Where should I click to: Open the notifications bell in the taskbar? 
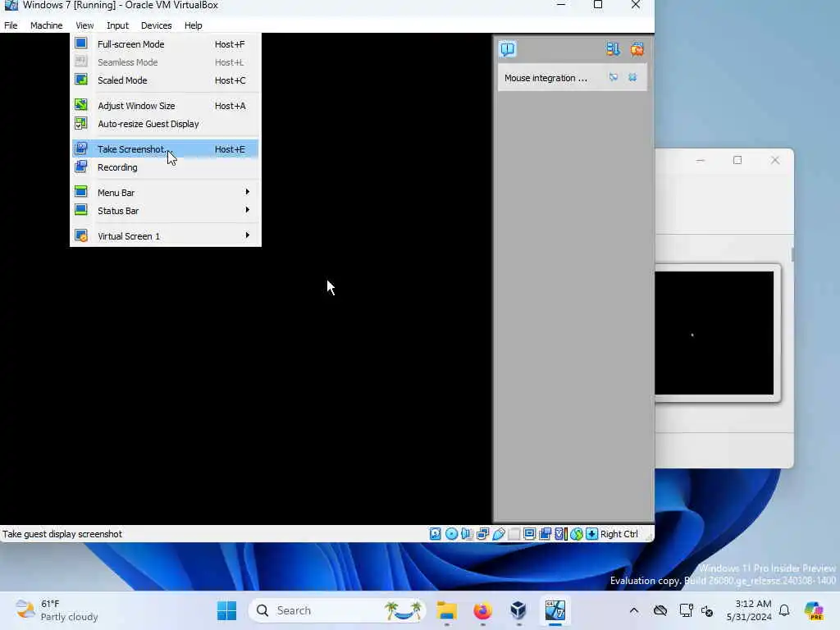point(784,610)
